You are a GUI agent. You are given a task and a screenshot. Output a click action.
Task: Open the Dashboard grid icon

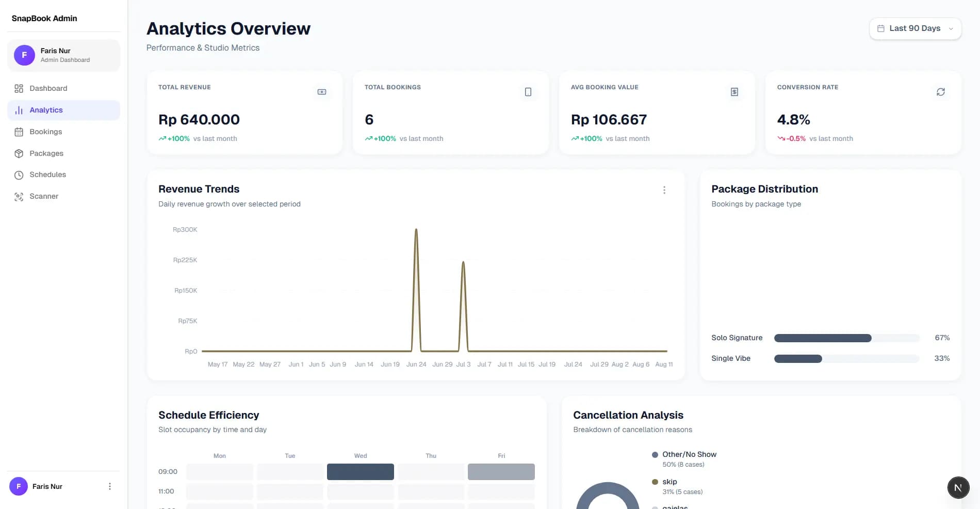19,88
